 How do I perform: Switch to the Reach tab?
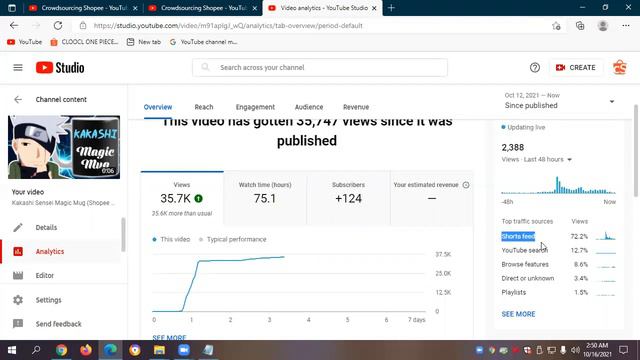tap(204, 107)
